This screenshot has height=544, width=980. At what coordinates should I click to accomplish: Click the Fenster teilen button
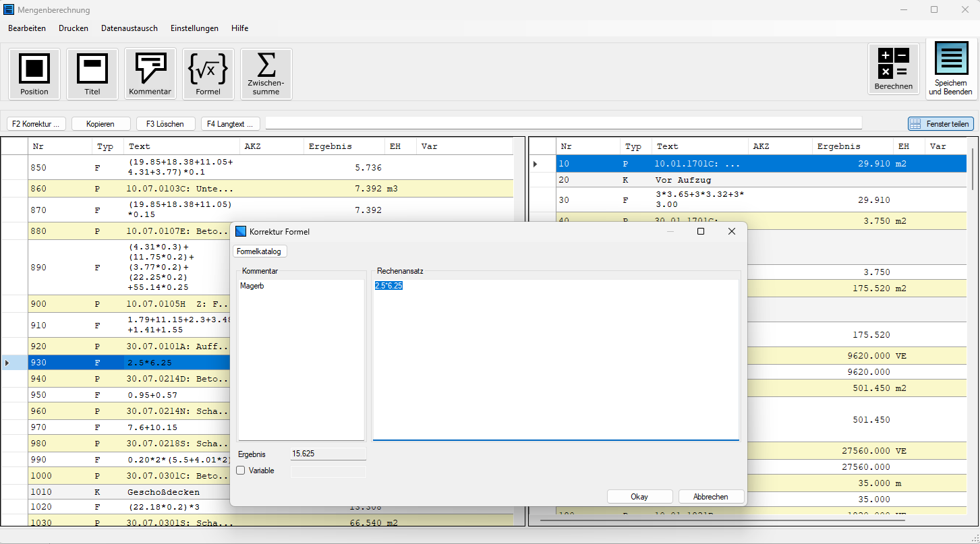940,124
